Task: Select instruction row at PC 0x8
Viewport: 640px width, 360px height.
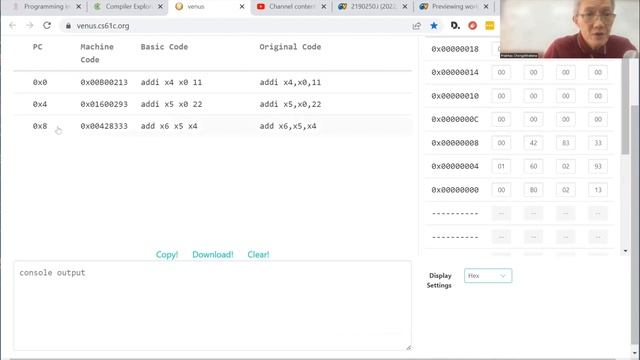Action: (x=212, y=126)
